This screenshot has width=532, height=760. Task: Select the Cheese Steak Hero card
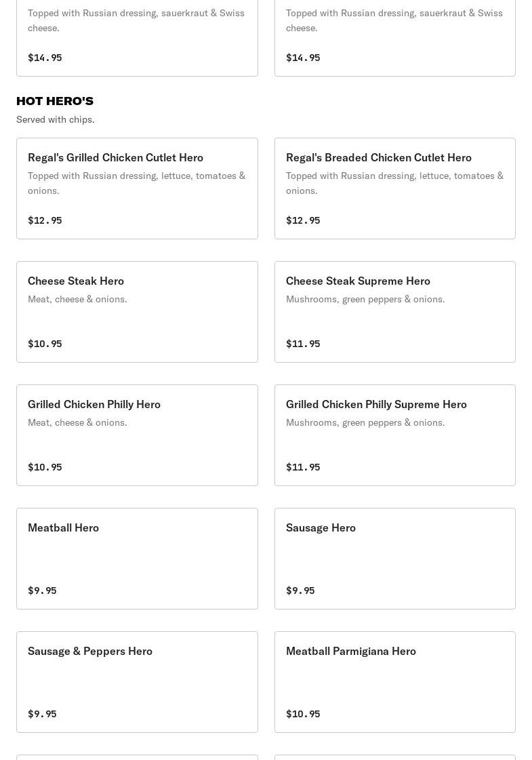tap(137, 312)
